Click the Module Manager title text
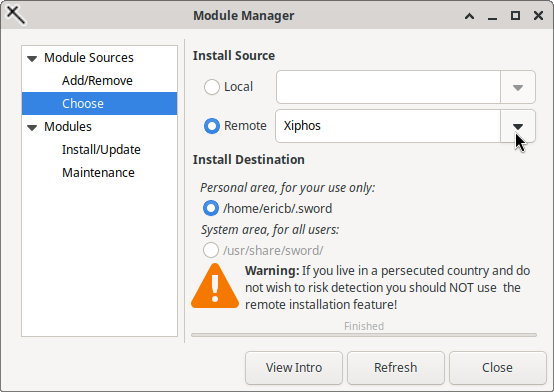The height and width of the screenshot is (392, 554). (x=243, y=16)
